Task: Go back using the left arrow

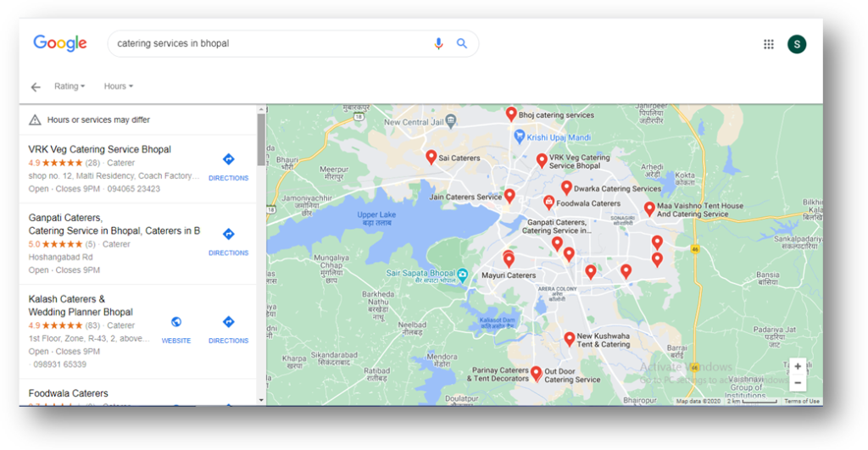Action: [36, 87]
